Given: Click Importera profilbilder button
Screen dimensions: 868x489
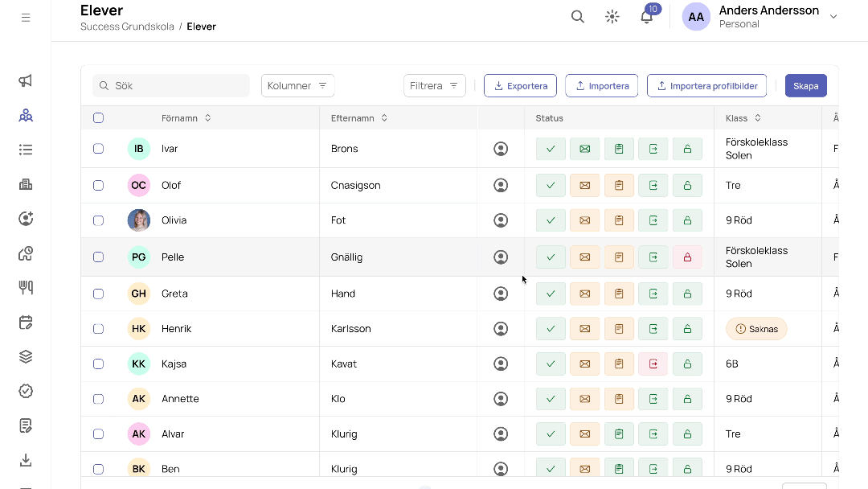Looking at the screenshot, I should 707,86.
